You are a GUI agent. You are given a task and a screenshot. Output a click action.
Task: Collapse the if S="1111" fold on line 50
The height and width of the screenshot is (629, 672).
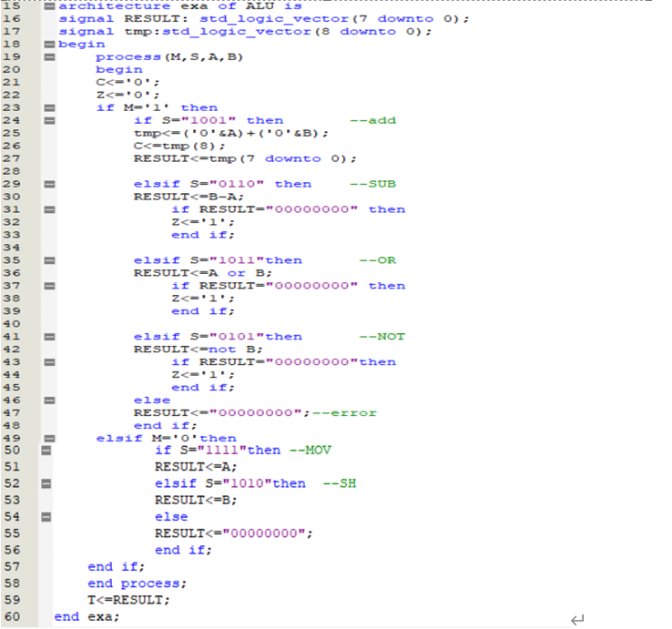point(46,451)
